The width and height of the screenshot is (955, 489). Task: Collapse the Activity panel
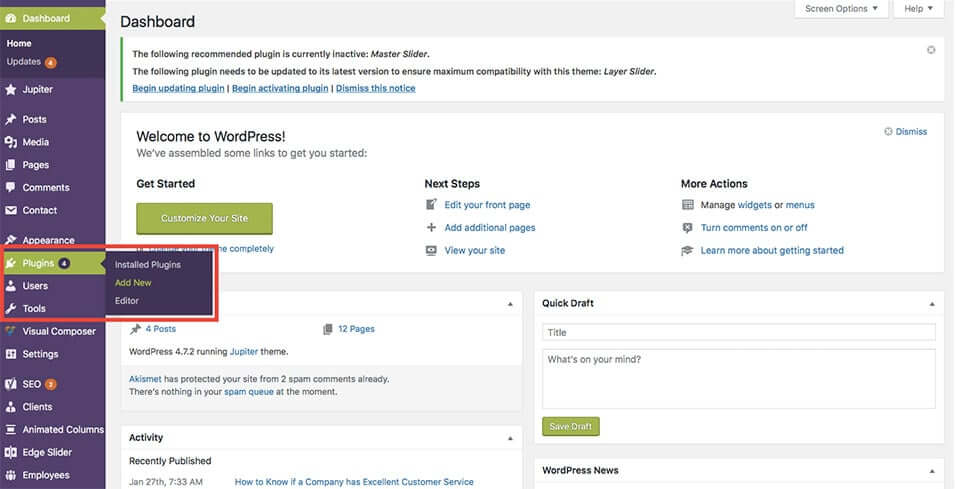(x=510, y=438)
